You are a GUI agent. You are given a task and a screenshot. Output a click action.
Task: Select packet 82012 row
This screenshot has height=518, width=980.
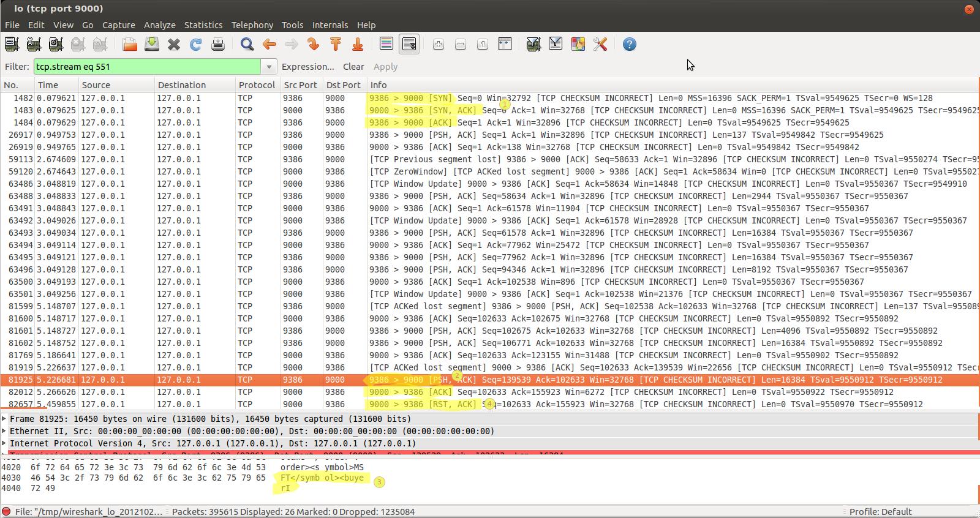(x=489, y=392)
